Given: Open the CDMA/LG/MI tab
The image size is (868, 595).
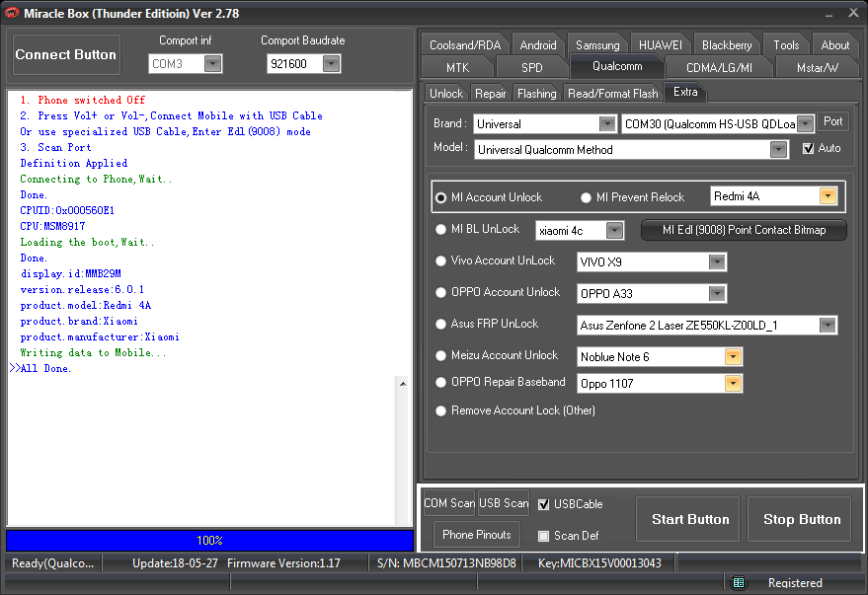Looking at the screenshot, I should click(719, 67).
